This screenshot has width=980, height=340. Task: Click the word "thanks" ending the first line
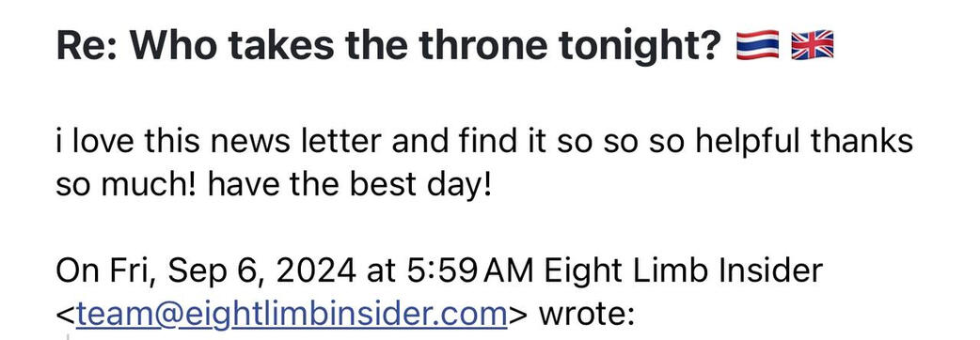862,142
